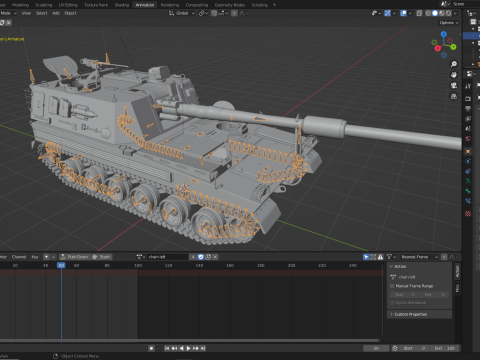Click the End frame field 100
This screenshot has height=360, width=480.
[445, 348]
